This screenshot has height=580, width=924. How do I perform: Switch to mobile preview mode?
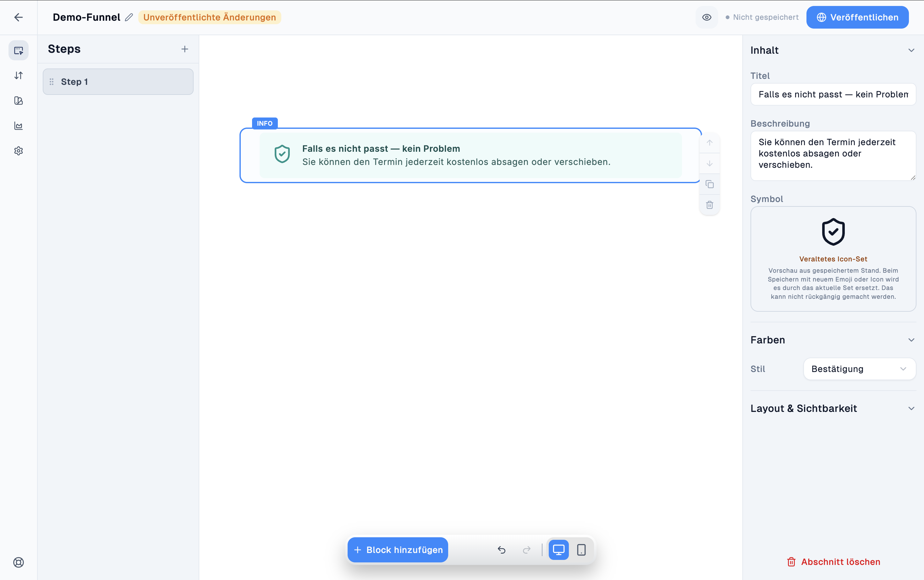coord(581,550)
